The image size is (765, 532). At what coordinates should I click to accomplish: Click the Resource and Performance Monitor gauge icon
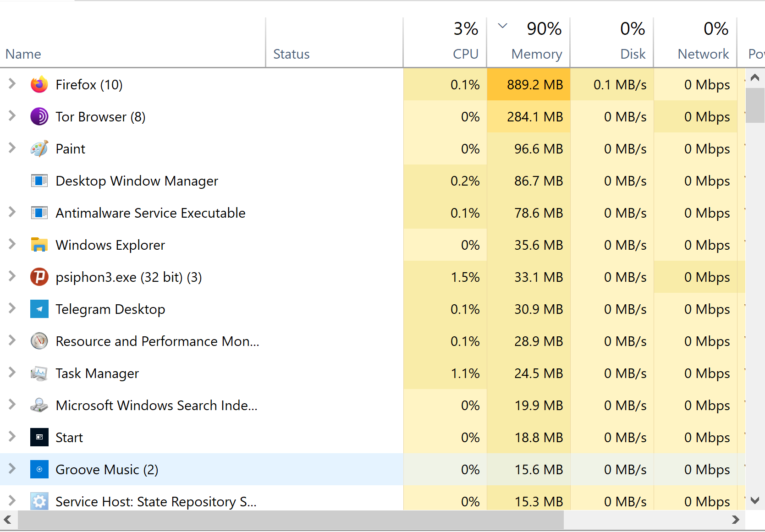pos(39,341)
